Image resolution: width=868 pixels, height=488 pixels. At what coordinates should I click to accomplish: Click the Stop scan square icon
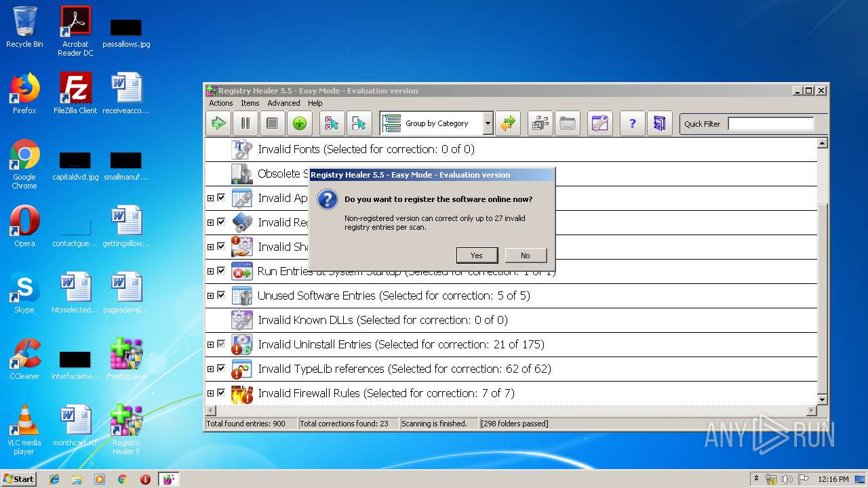(x=272, y=123)
